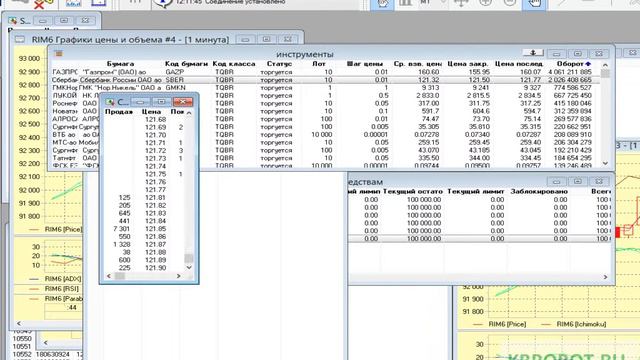
Task: Click the Шаг цены column header
Action: click(365, 64)
